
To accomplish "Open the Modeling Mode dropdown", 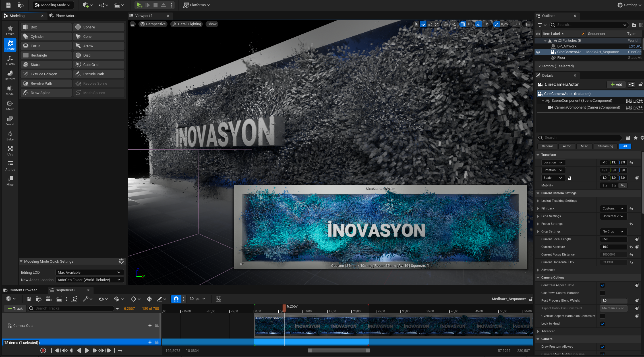I will 53,5.
